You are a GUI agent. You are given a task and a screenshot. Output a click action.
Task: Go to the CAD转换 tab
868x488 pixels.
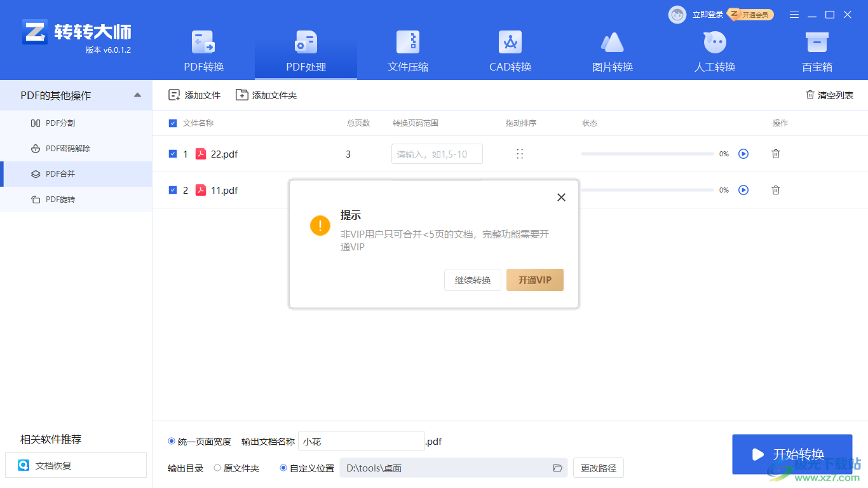pyautogui.click(x=510, y=52)
